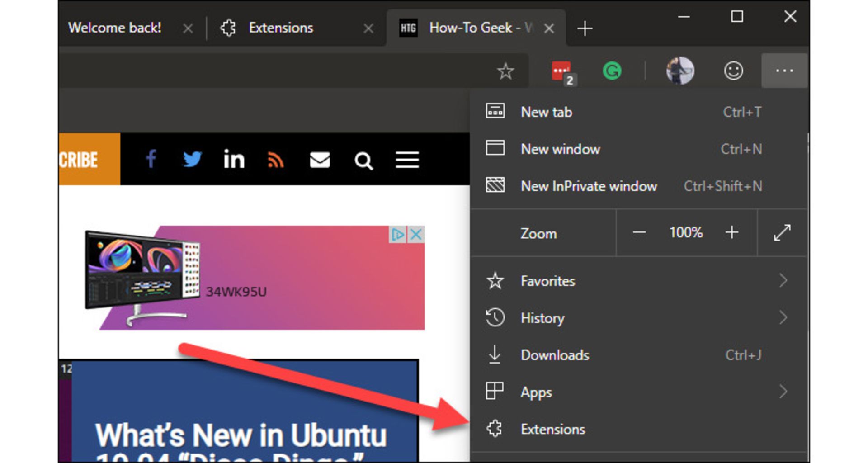This screenshot has height=463, width=868.
Task: Expand the History chevron arrow
Action: 783,318
